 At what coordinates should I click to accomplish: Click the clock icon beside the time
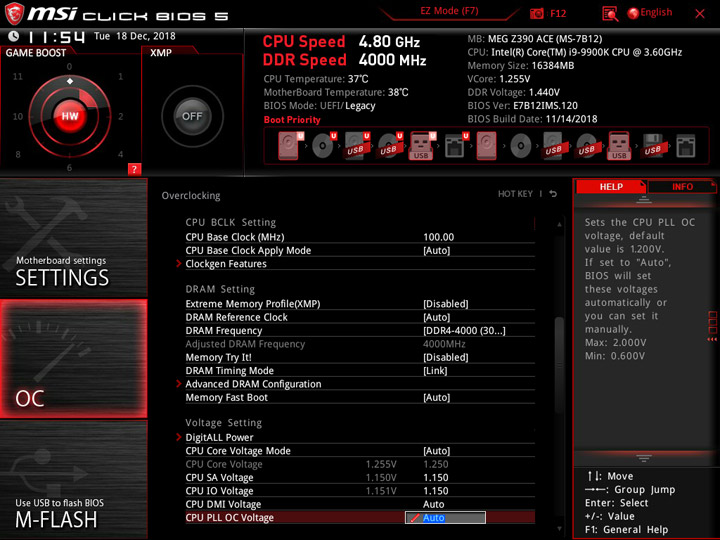coord(14,36)
